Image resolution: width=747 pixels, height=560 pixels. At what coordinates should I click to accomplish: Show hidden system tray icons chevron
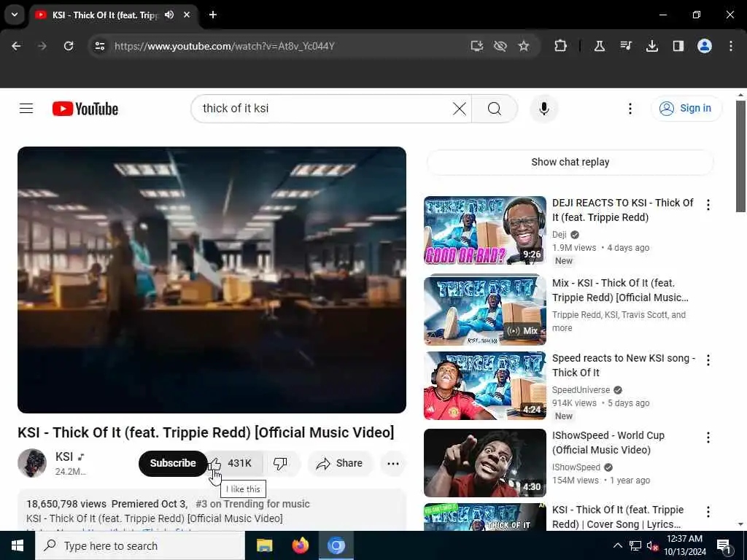point(617,545)
